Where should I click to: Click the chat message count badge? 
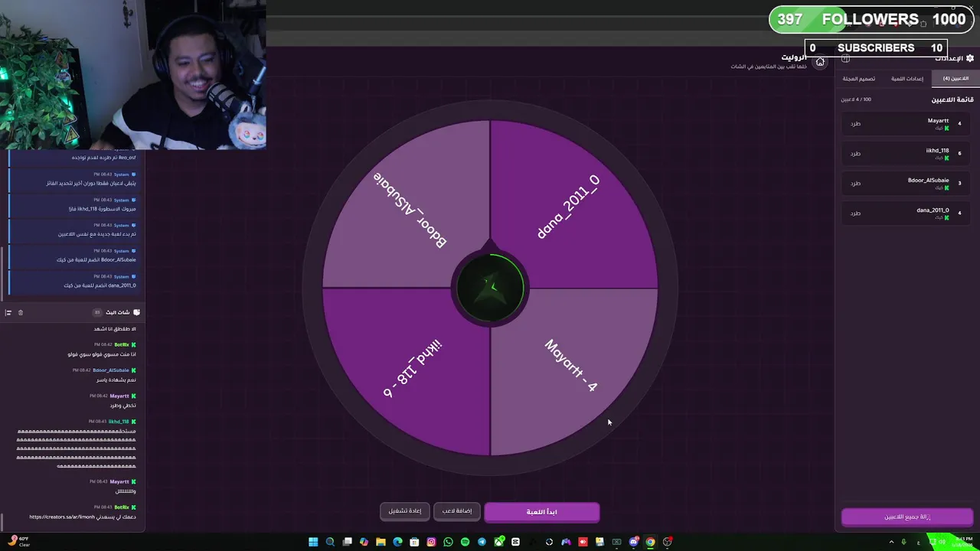point(97,312)
